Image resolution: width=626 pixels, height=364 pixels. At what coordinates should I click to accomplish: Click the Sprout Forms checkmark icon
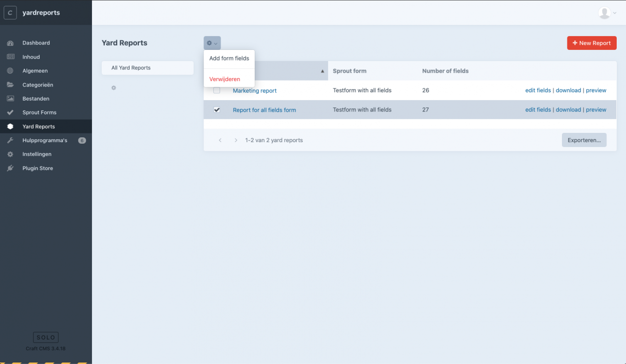[x=10, y=112]
